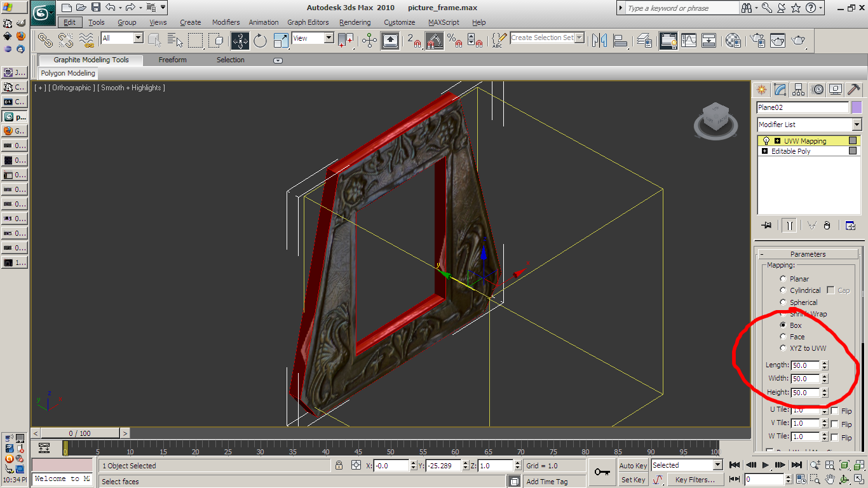Open the Curve Editor icon
Screen dimensions: 868x488
click(689, 41)
